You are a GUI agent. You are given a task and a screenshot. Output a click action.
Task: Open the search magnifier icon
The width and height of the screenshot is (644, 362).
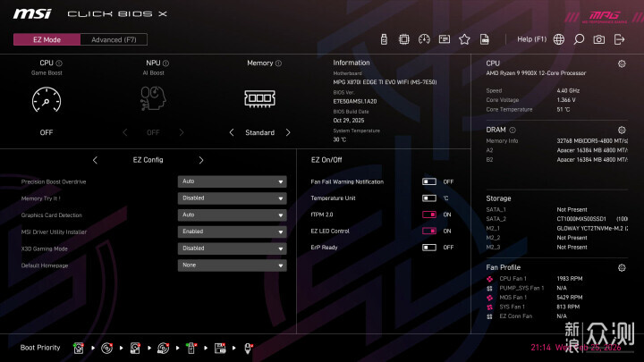[x=579, y=39]
